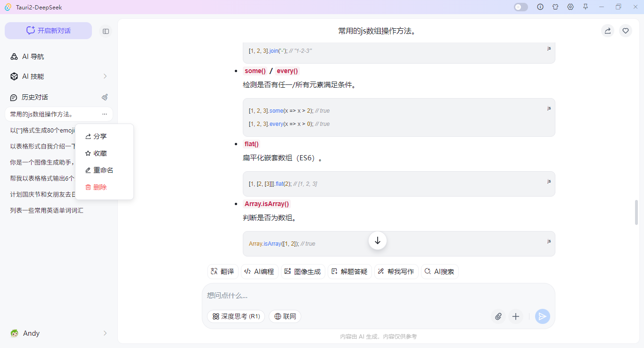Open 解题答疑 problem-solving helper

point(349,271)
